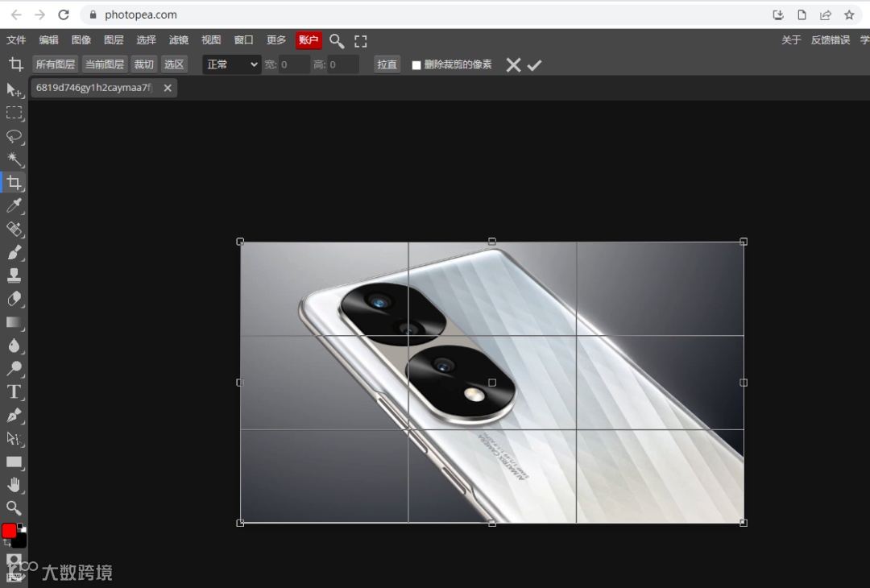Image resolution: width=870 pixels, height=588 pixels.
Task: Select the Rectangular Marquee tool
Action: click(x=14, y=113)
